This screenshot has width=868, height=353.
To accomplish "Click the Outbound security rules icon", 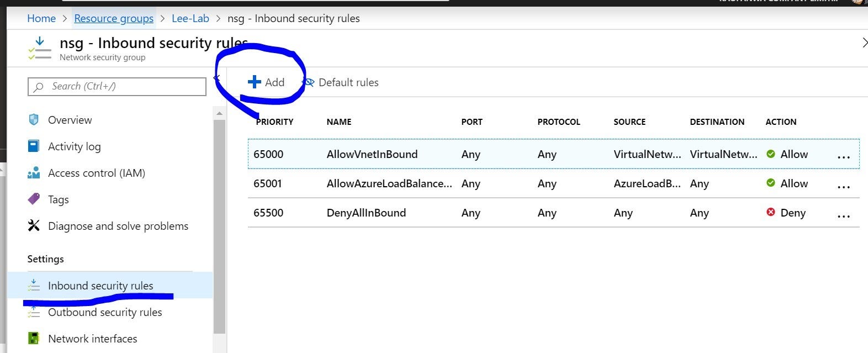I will (34, 312).
